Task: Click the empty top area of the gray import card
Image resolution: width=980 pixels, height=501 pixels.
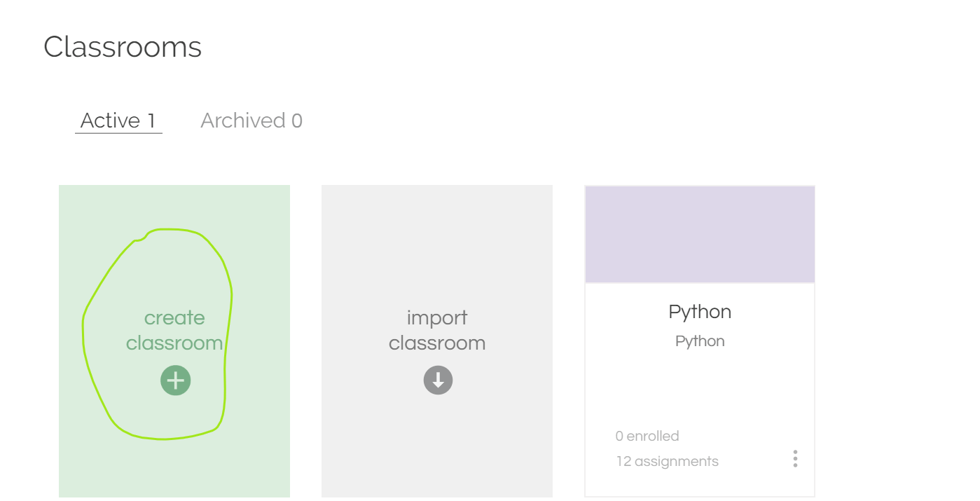Action: (x=437, y=238)
